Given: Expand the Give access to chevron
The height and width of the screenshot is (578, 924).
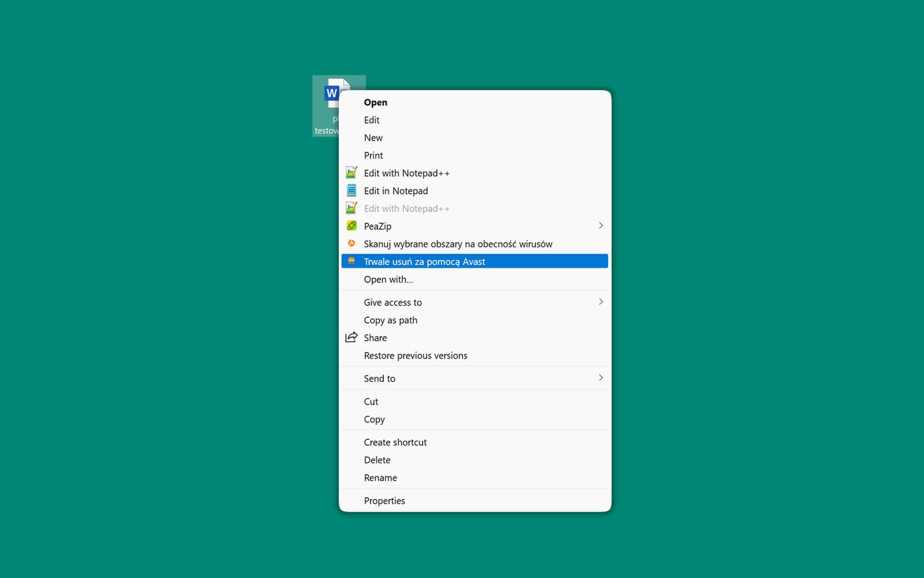Looking at the screenshot, I should (x=600, y=302).
